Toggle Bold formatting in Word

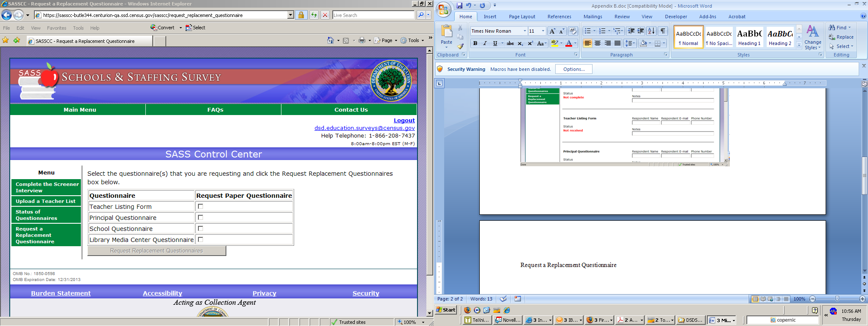(x=475, y=43)
